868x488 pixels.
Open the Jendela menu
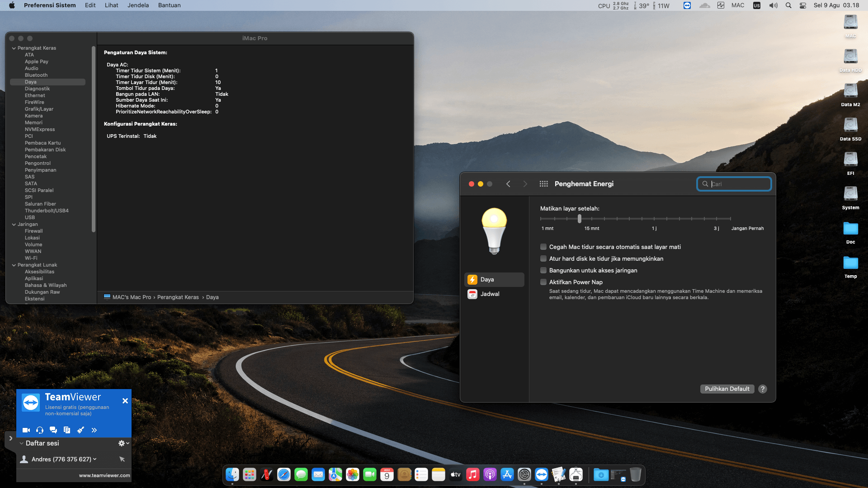(138, 5)
